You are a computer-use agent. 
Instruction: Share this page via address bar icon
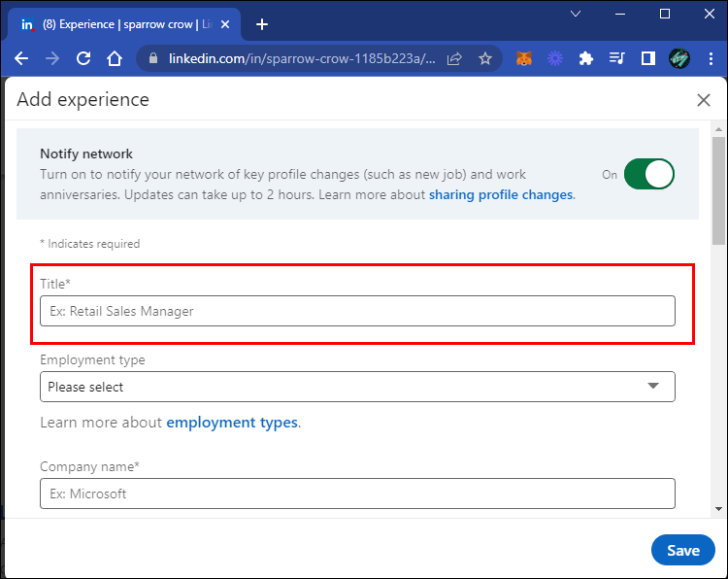pos(454,58)
